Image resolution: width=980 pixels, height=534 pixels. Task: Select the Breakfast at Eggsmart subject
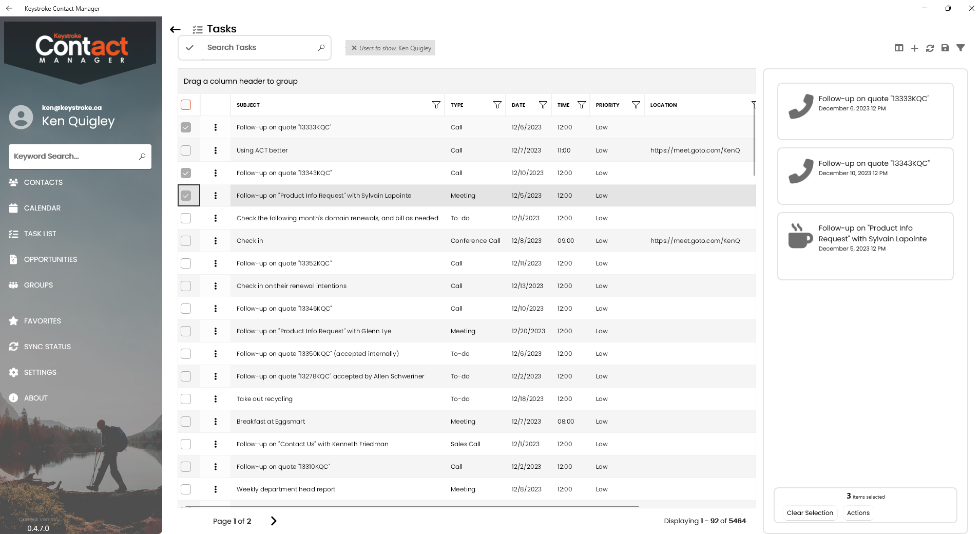tap(271, 422)
